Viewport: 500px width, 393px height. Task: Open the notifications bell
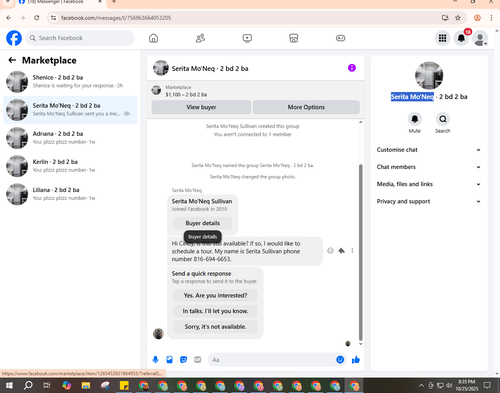[x=461, y=38]
